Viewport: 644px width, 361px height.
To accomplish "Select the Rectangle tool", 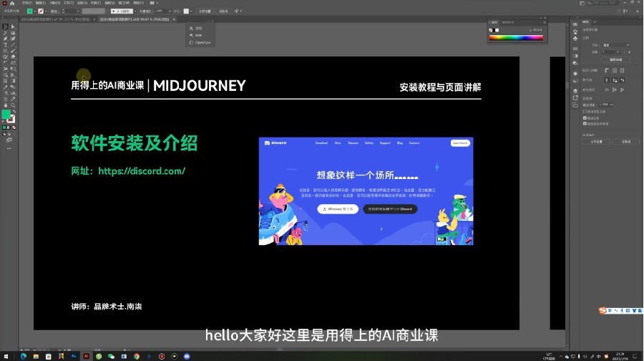I will (5, 51).
